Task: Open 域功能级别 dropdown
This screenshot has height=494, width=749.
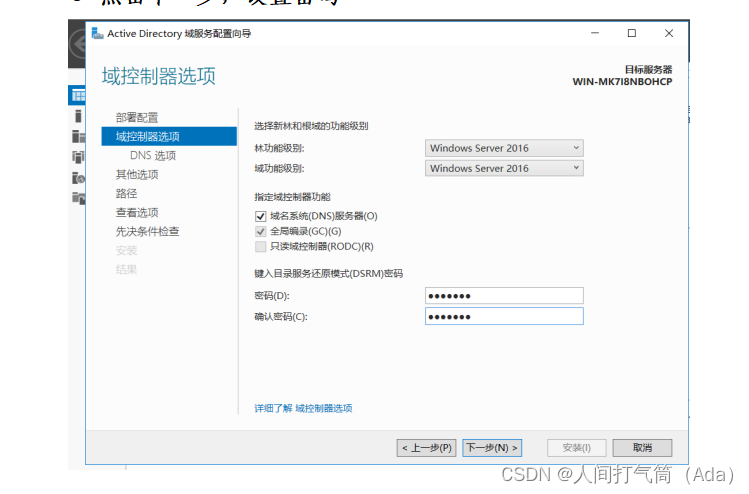Action: (504, 168)
